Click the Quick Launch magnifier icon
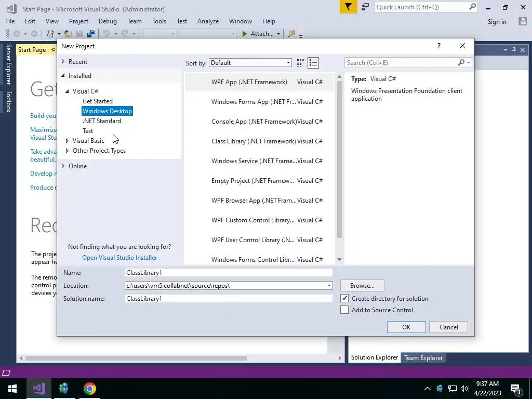Viewport: 532px width, 399px height. pos(472,7)
